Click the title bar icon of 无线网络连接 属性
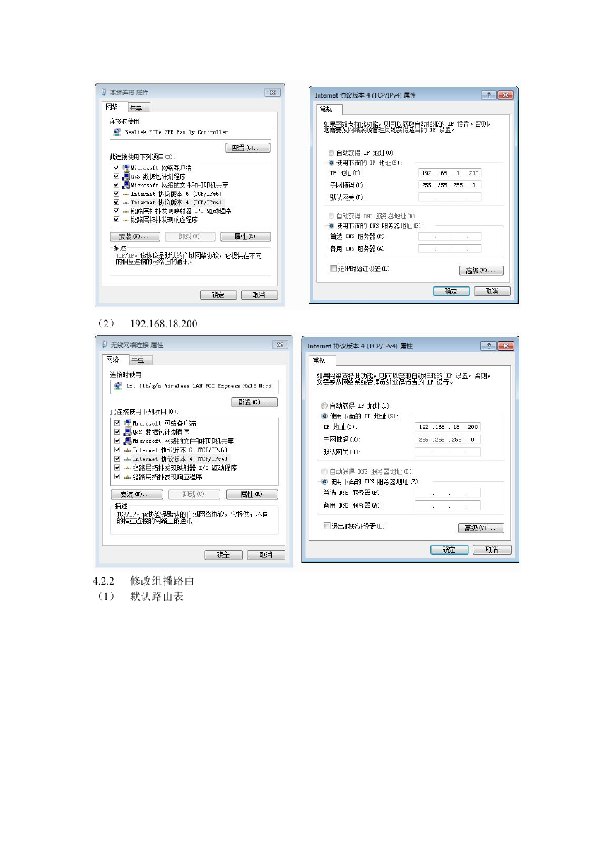Screen dimensions: 614x868 click(105, 344)
